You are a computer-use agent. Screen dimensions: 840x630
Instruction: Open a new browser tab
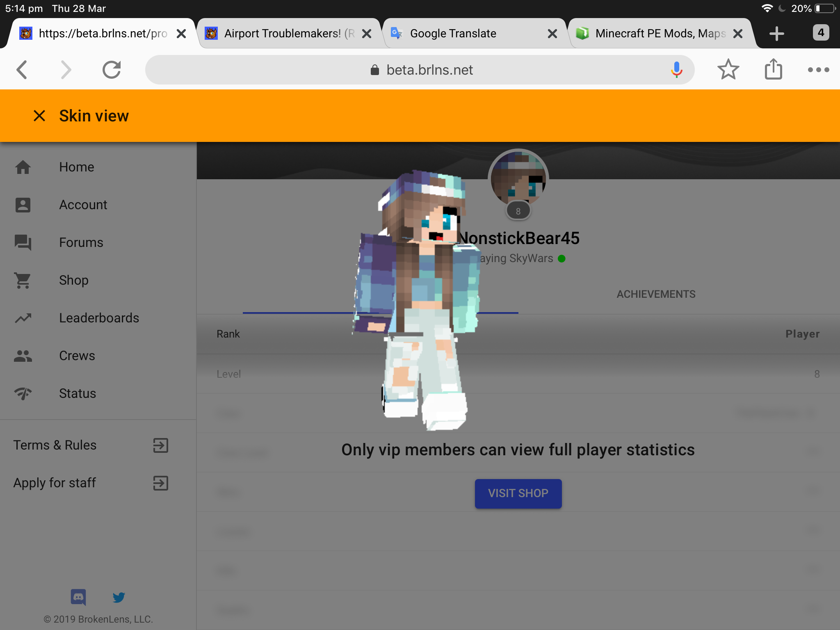click(777, 34)
